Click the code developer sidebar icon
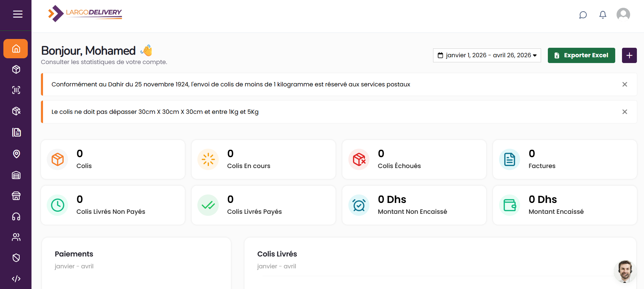 pos(16,278)
